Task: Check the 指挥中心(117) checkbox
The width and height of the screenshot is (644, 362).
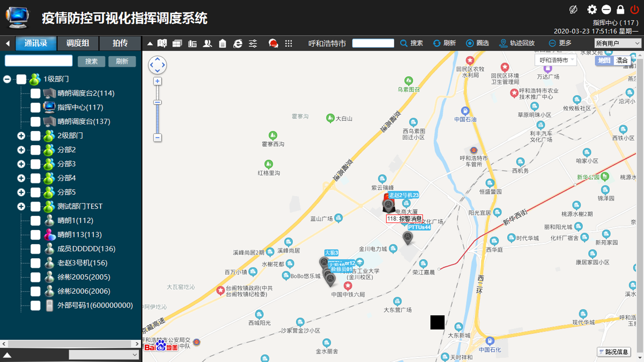Action: (36, 107)
